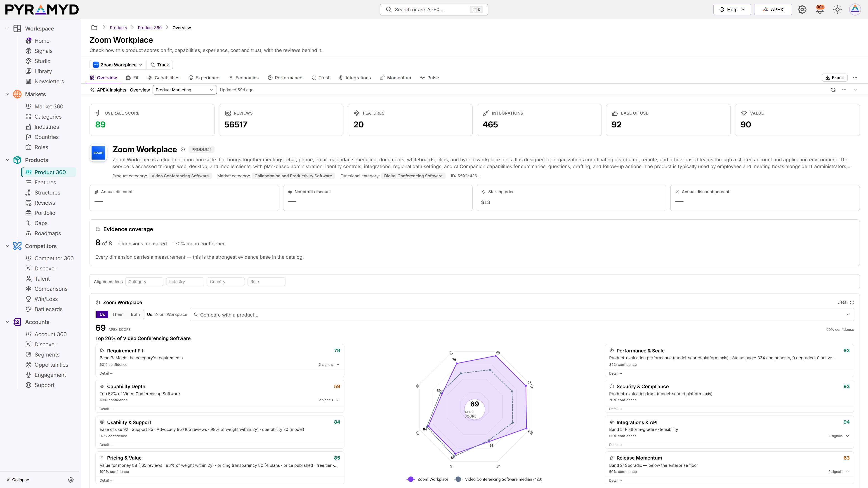Viewport: 868px width, 488px height.
Task: Open Battlecards in the Competitors section
Action: (49, 309)
